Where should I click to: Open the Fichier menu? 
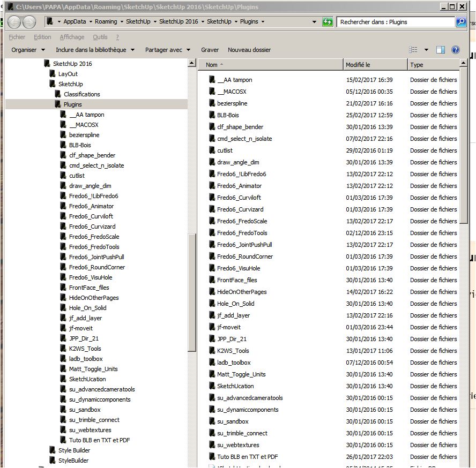tap(17, 37)
